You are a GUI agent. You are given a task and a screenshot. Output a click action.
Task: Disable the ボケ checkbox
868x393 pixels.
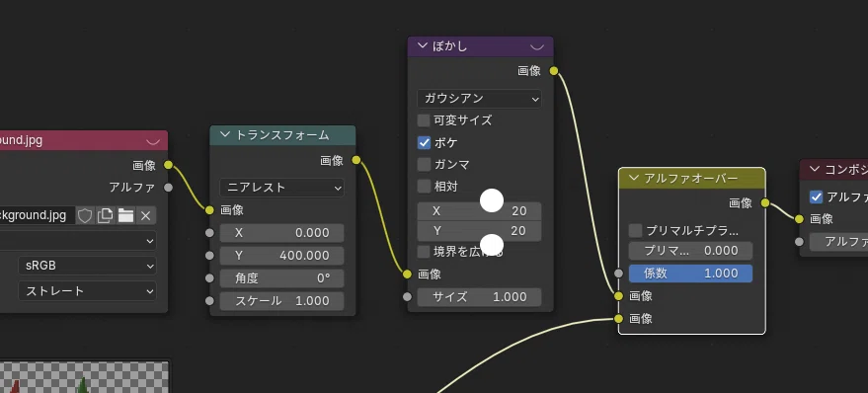coord(424,142)
